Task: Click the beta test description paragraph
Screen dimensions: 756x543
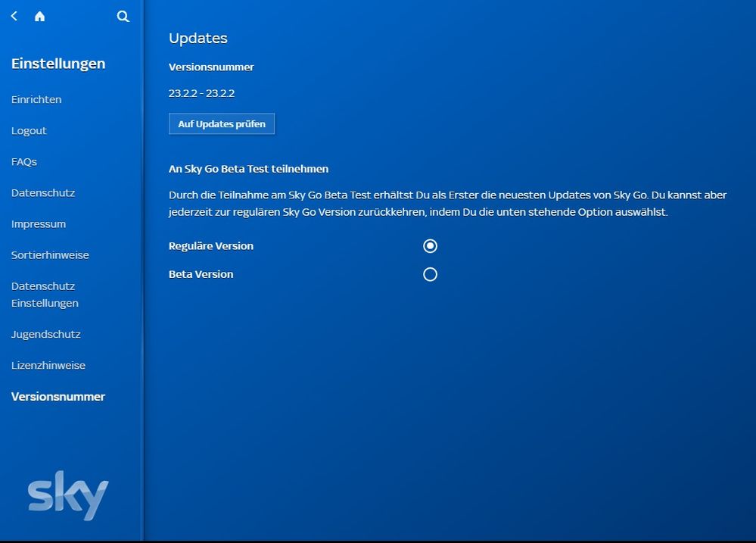Action: [447, 204]
